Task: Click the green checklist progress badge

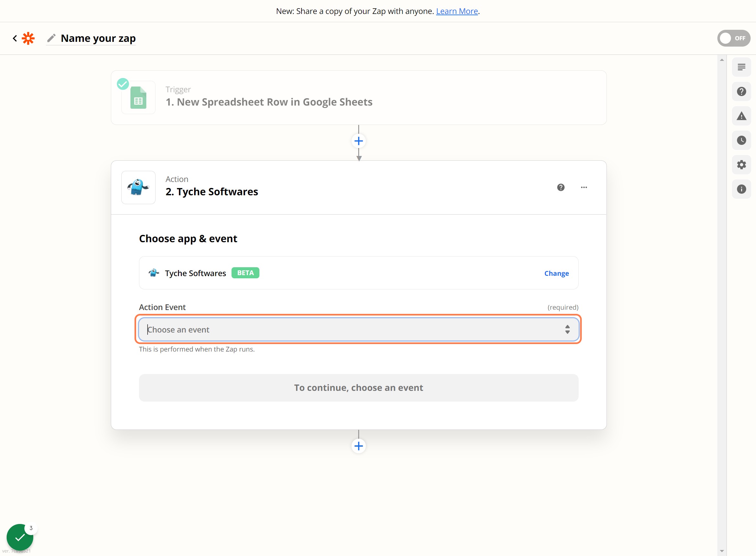Action: pyautogui.click(x=20, y=537)
